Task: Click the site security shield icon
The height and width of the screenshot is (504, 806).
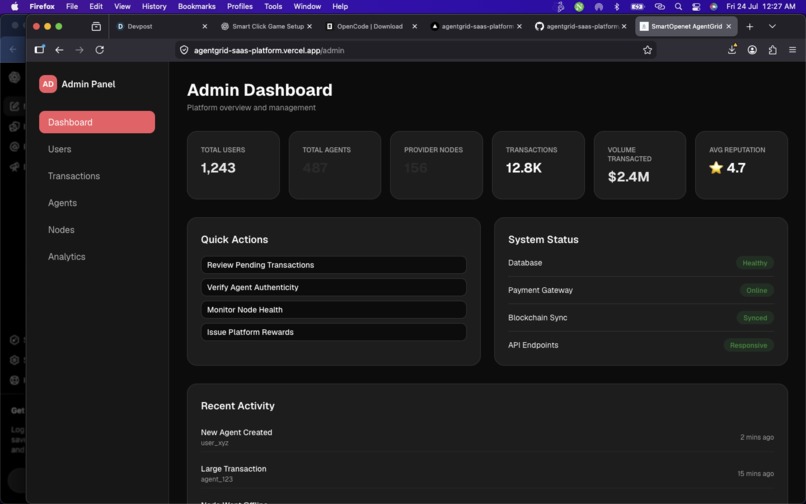Action: [x=184, y=50]
